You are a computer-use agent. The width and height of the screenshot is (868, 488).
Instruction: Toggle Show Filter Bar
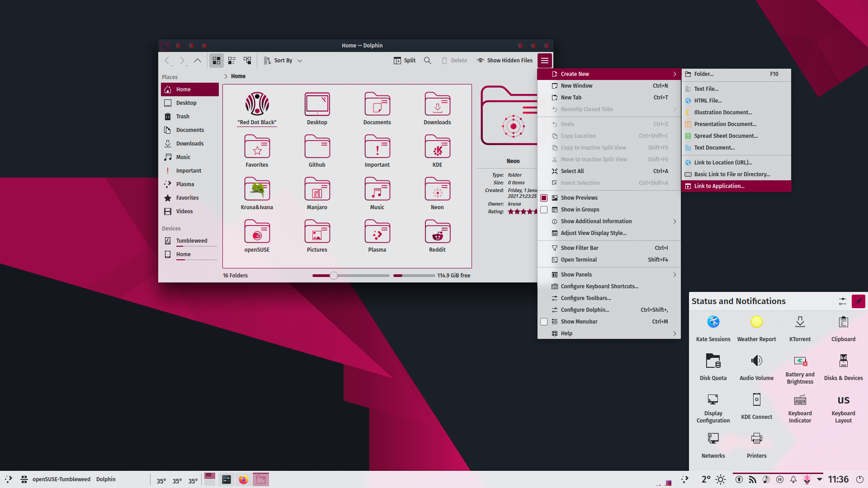click(x=609, y=248)
